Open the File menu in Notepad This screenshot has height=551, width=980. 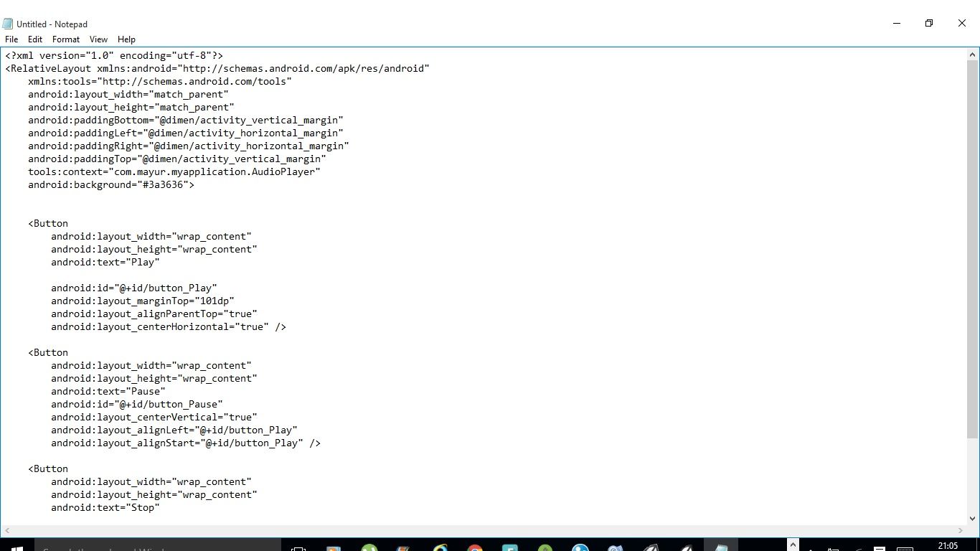click(11, 39)
